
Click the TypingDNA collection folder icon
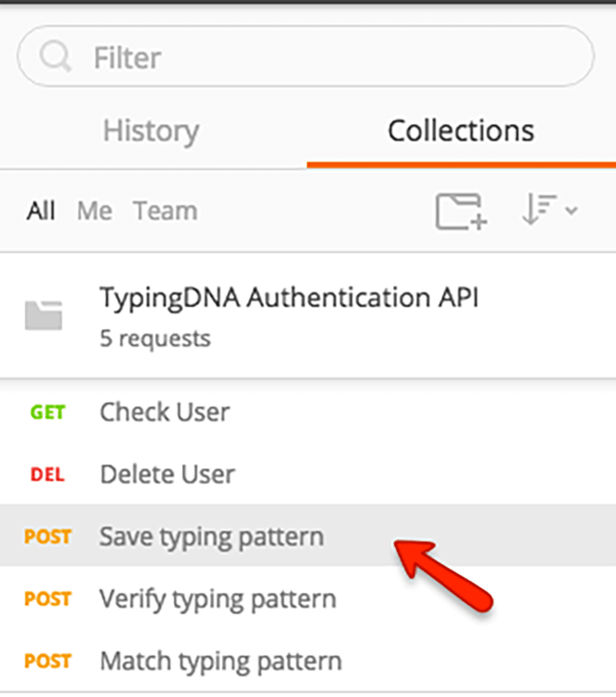tap(43, 315)
